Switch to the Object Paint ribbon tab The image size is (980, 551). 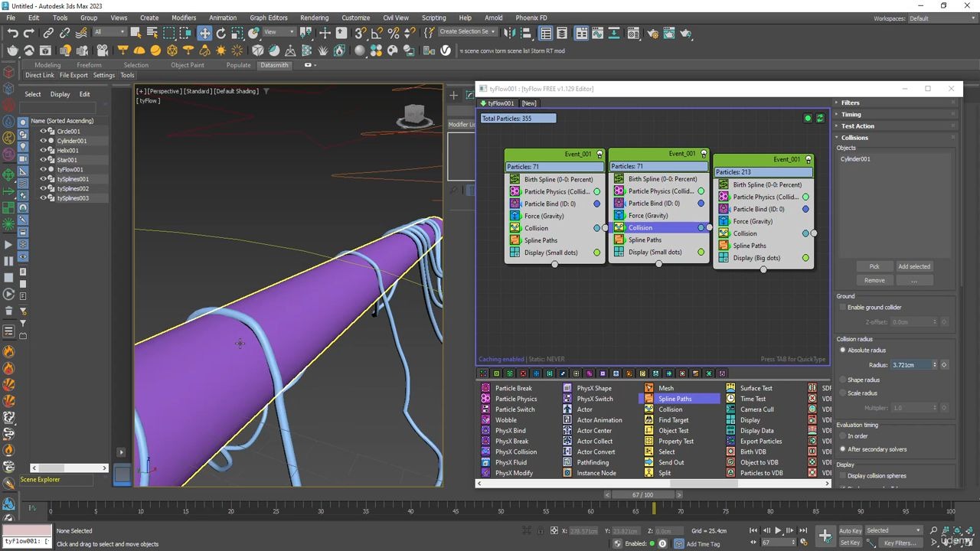point(188,65)
